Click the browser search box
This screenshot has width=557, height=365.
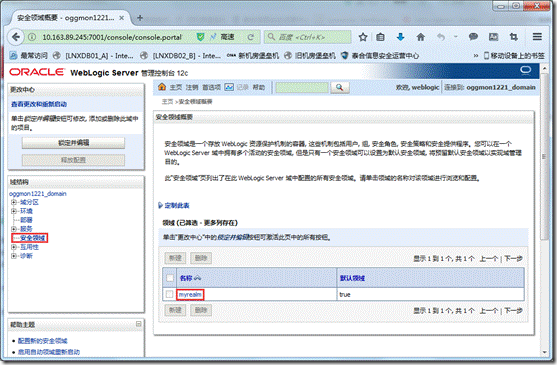point(308,37)
